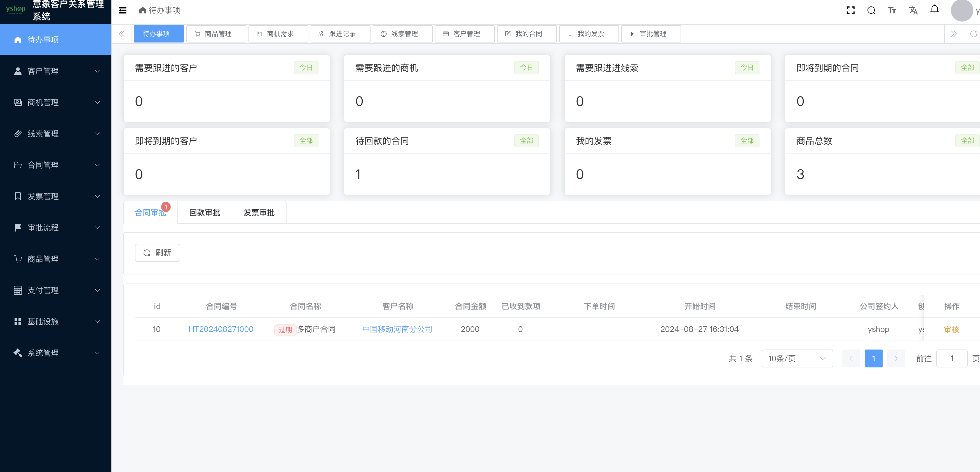Open the language translation icon
Image resolution: width=980 pixels, height=472 pixels.
pos(913,10)
